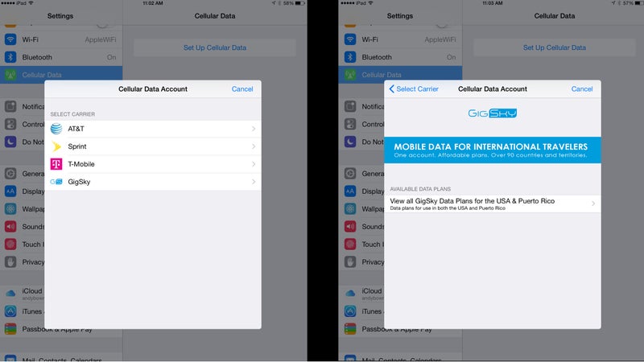
Task: Tap Wallpaper icon in left screen sidebar
Action: coord(10,209)
